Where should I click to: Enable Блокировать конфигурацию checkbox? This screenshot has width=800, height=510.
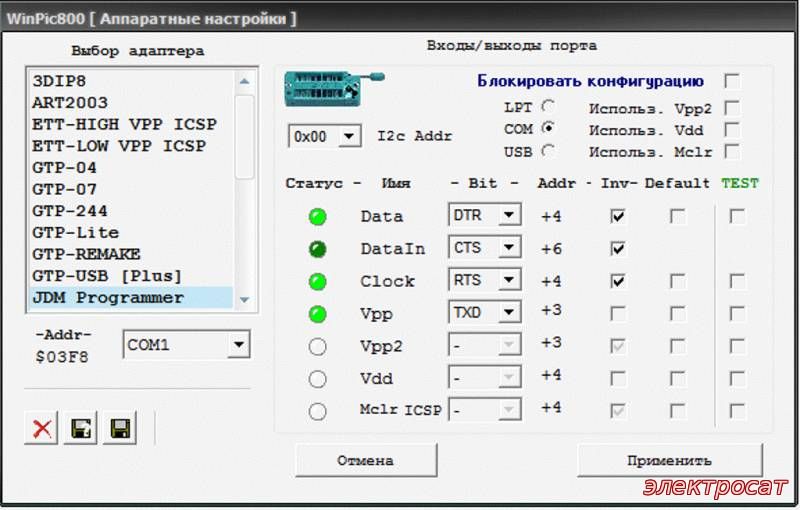[x=732, y=81]
